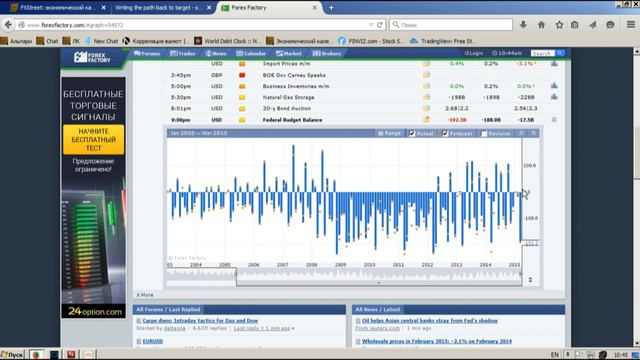Image resolution: width=640 pixels, height=360 pixels.
Task: Open deltaone user profile link
Action: click(174, 328)
